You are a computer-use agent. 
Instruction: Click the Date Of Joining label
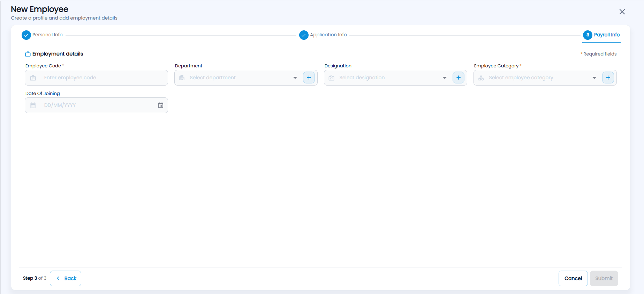click(x=43, y=94)
